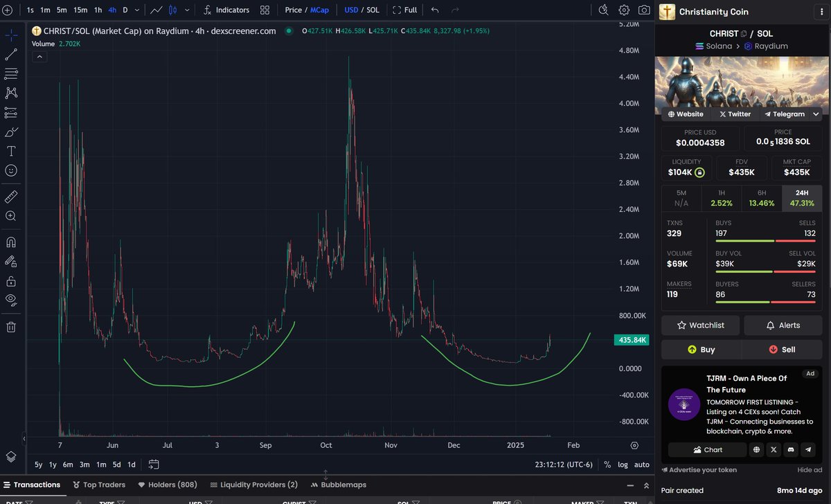The width and height of the screenshot is (831, 504).
Task: Select the 1s interval
Action: (30, 10)
